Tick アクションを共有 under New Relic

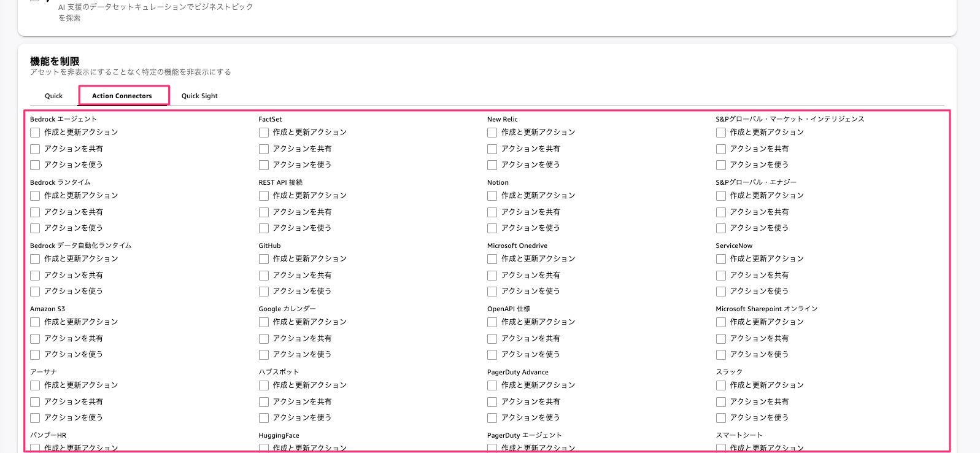click(x=492, y=149)
